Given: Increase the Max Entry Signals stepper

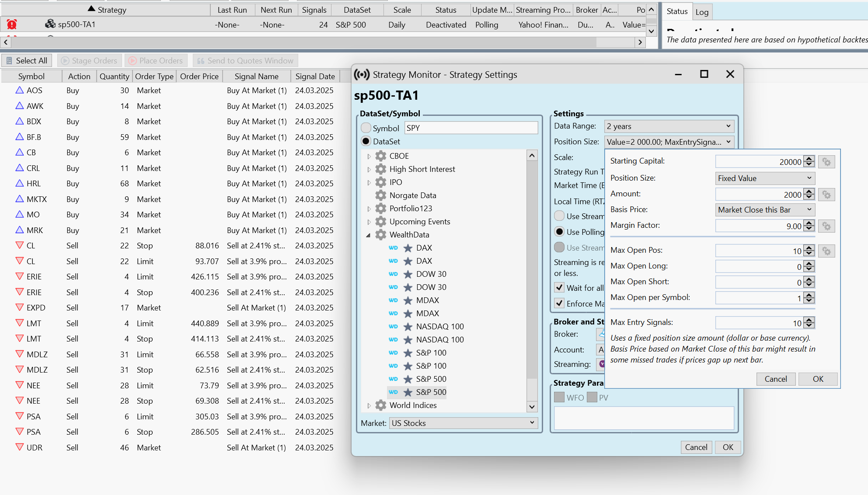Looking at the screenshot, I should (x=809, y=320).
